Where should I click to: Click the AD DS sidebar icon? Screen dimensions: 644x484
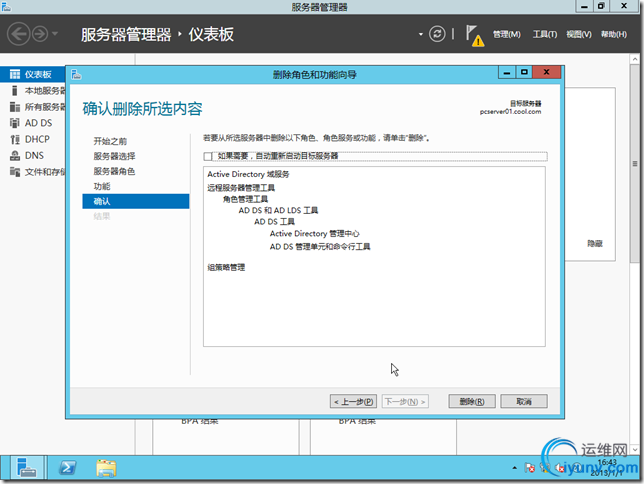coord(15,123)
